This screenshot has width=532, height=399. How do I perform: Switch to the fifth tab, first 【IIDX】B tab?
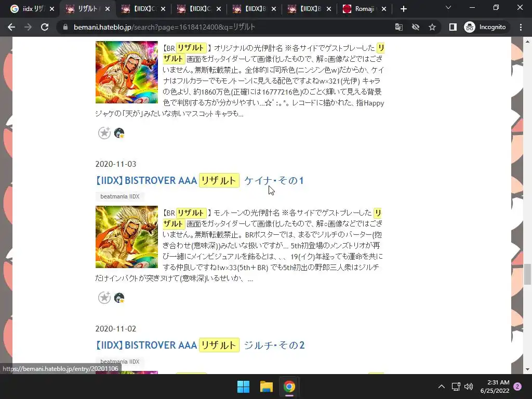254,9
